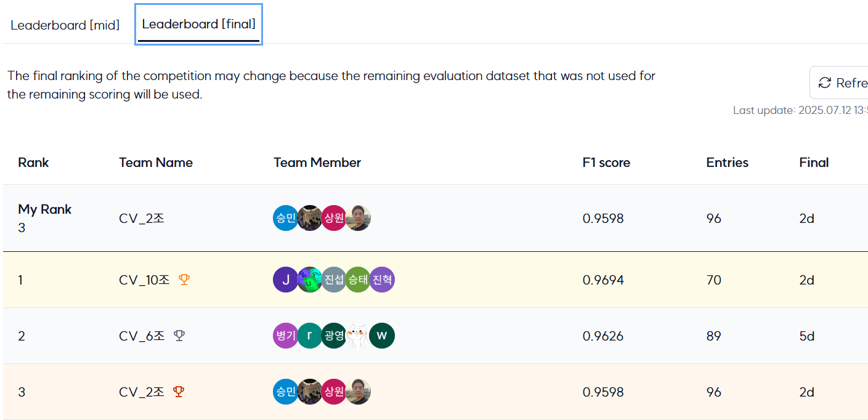Click the CV_6조 team name

click(x=142, y=336)
